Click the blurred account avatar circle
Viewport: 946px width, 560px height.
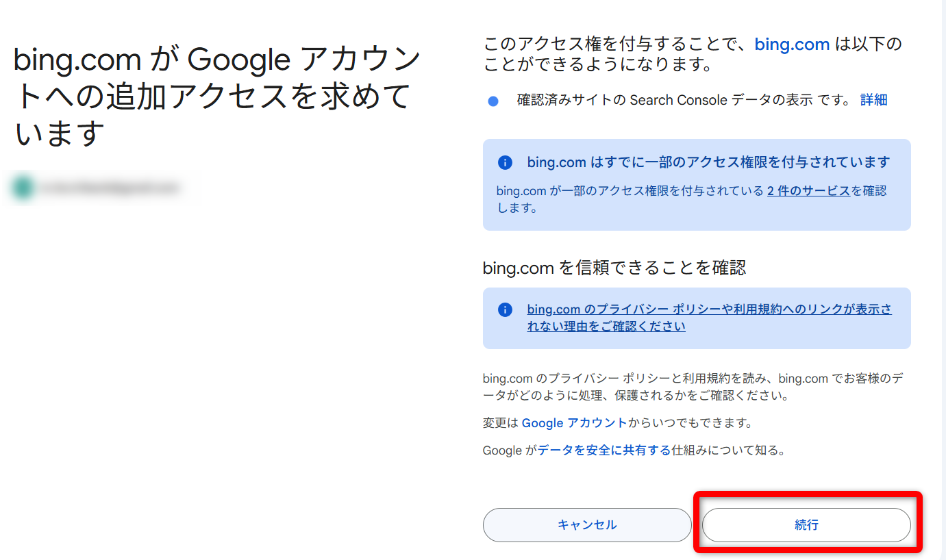click(23, 188)
